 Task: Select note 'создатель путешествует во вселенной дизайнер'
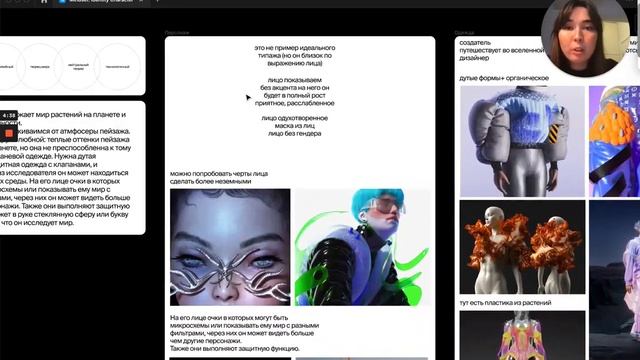[501, 50]
